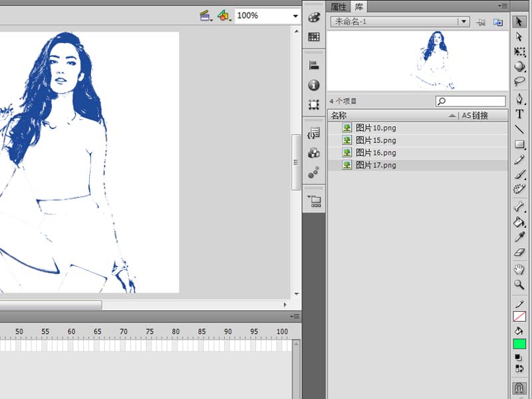Open the green fill color swatch
Image resolution: width=532 pixels, height=399 pixels.
[519, 344]
